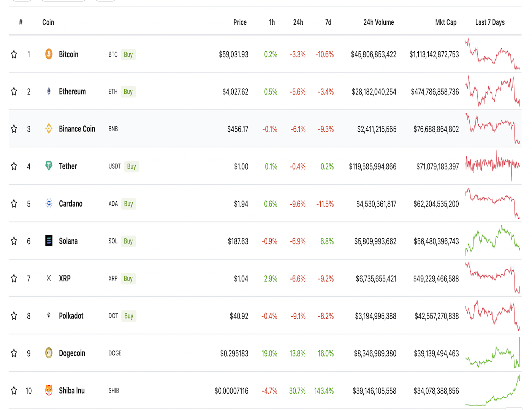Open the Shiba Inu coin name link
Viewport: 532px width, 410px height.
click(x=71, y=390)
